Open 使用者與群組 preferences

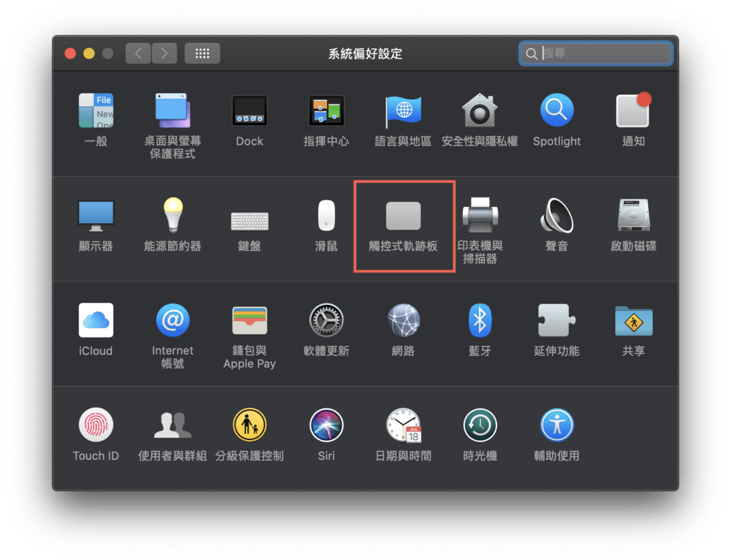[172, 425]
